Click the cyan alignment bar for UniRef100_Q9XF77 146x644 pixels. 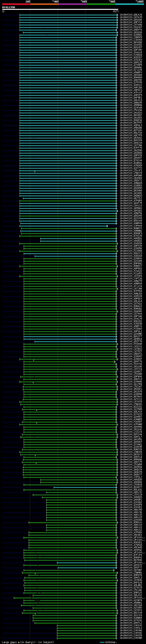[x=87, y=568]
